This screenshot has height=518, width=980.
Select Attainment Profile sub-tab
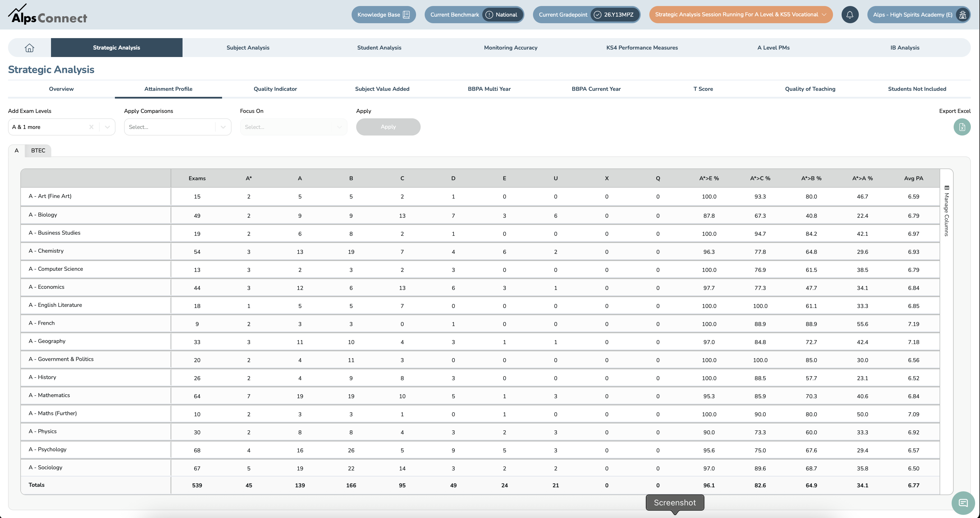[x=168, y=89]
